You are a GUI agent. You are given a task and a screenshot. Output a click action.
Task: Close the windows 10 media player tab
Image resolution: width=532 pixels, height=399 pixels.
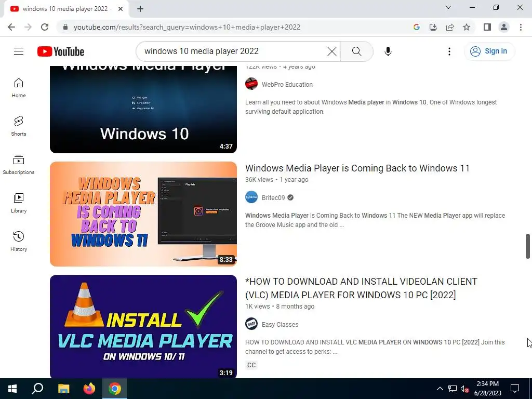(x=121, y=9)
